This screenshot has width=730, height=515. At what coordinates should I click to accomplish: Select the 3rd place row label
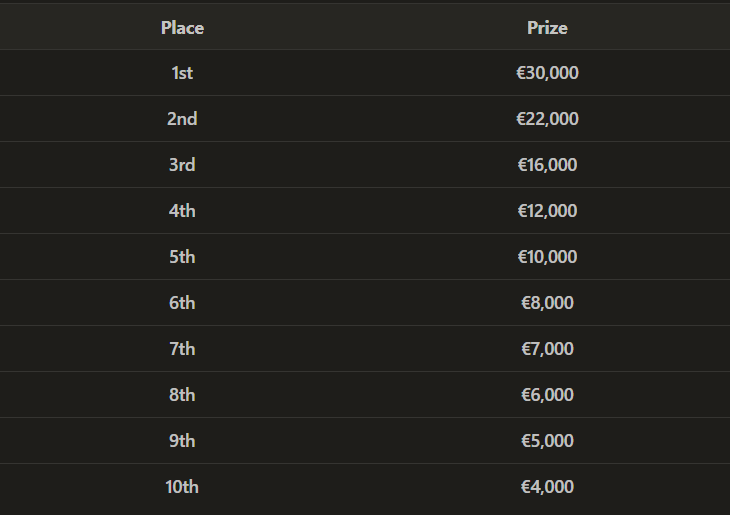pyautogui.click(x=182, y=165)
